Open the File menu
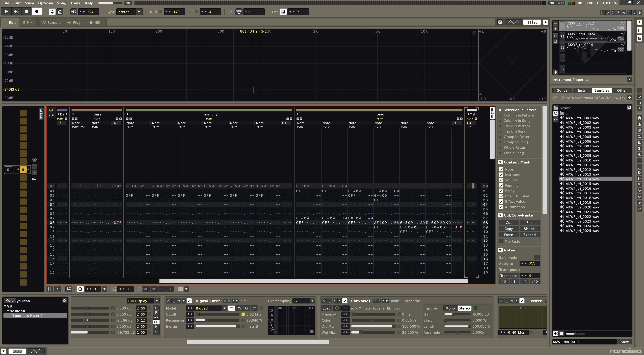The width and height of the screenshot is (644, 355). 6,3
